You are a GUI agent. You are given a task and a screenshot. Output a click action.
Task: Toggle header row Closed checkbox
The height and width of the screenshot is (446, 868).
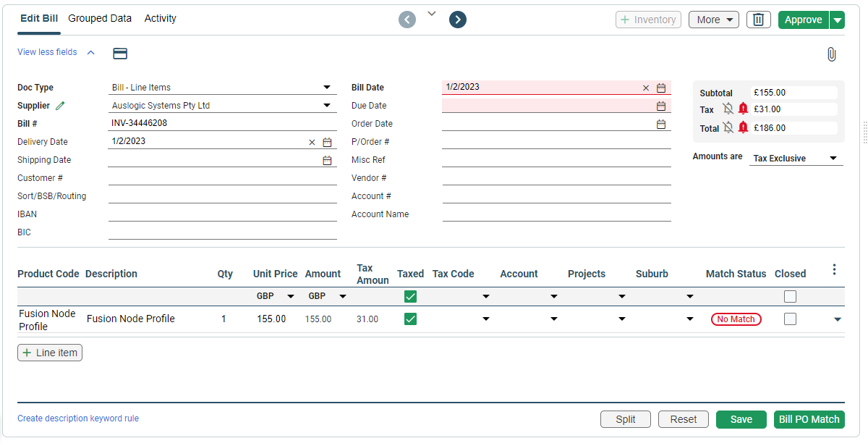pyautogui.click(x=790, y=296)
